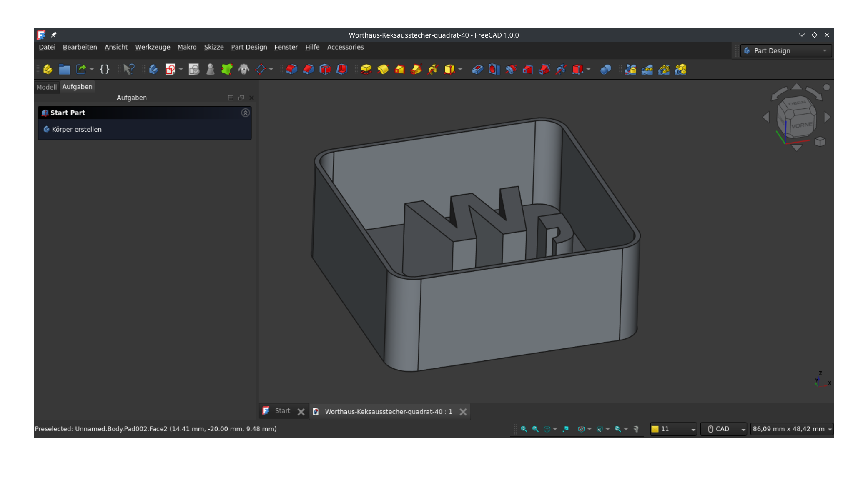
Task: Click the gray pawn Check geometry icon
Action: tap(211, 69)
